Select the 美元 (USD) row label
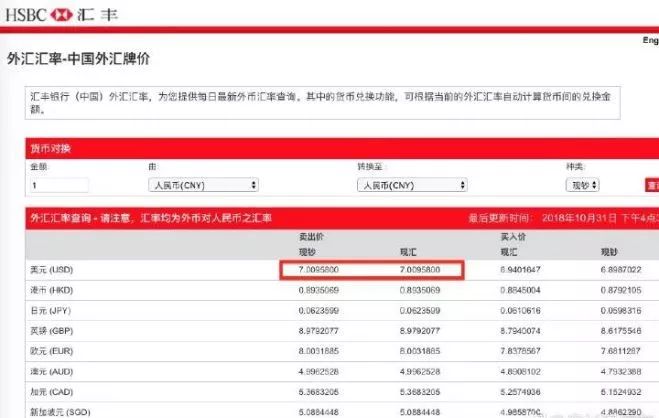Screen dimensions: 659x418 pyautogui.click(x=52, y=270)
